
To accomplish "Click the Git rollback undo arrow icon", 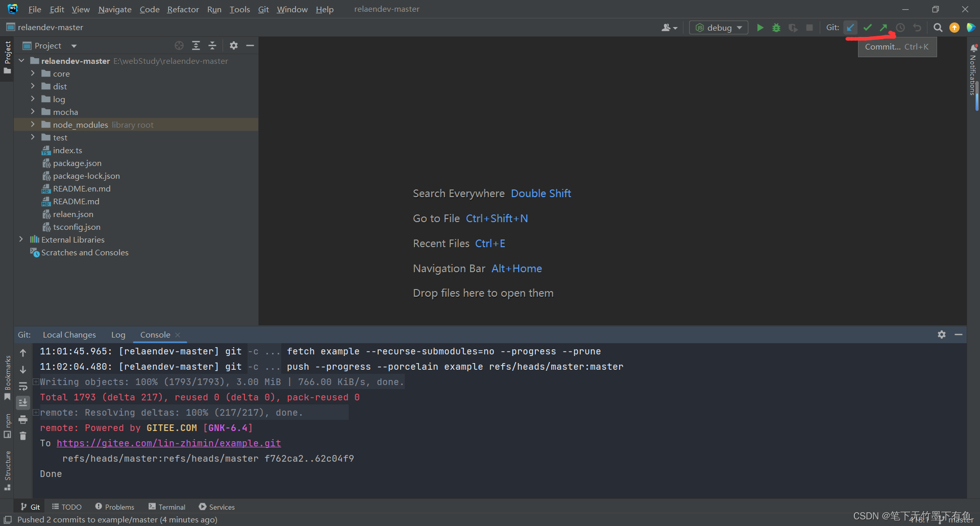I will [917, 28].
